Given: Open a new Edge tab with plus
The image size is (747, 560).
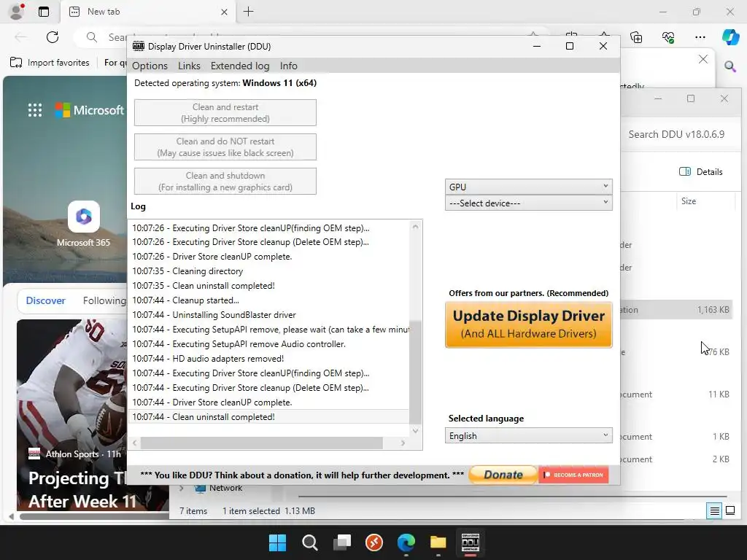Looking at the screenshot, I should click(x=248, y=12).
